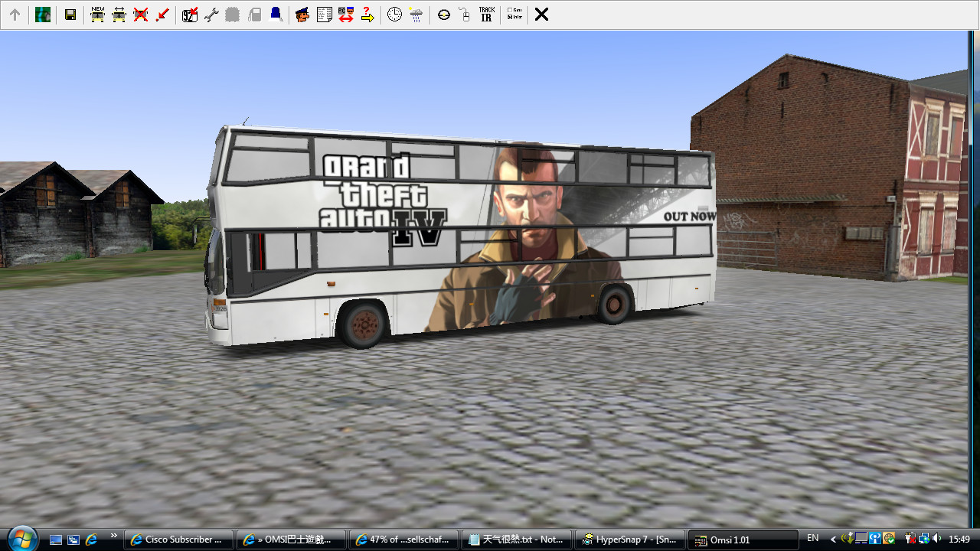Click the red diagonal arrow icon

(162, 15)
